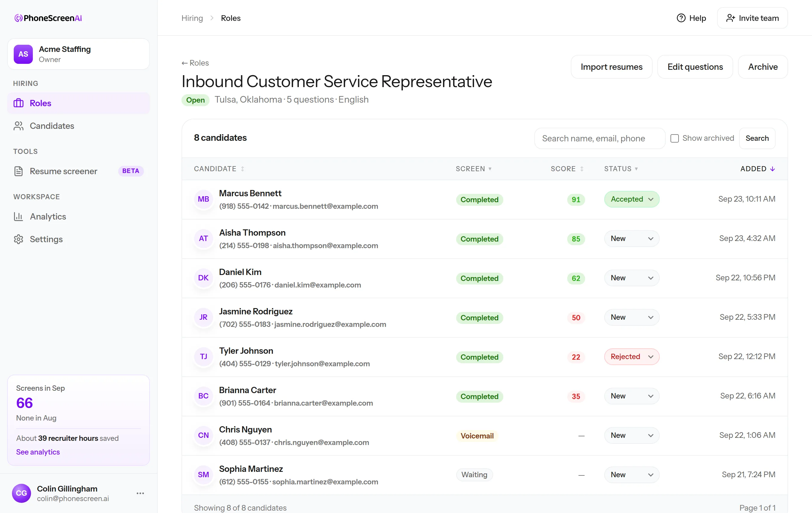Click the Search button
Image resolution: width=812 pixels, height=513 pixels.
pos(757,138)
